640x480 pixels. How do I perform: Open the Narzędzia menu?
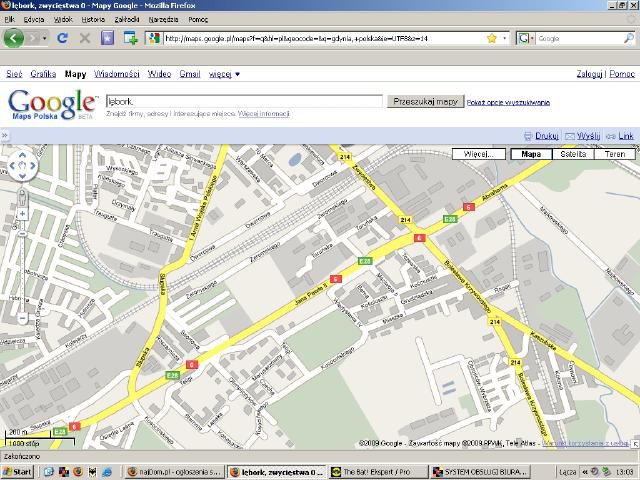pos(163,19)
